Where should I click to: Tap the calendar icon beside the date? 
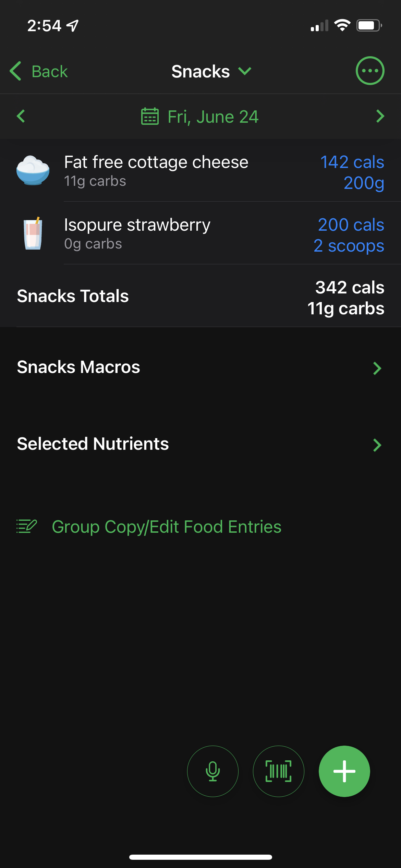point(150,117)
